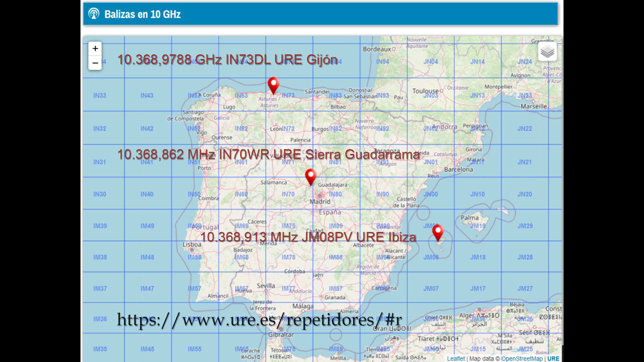644x362 pixels.
Task: Click the map zoom out minus button
Action: point(95,63)
